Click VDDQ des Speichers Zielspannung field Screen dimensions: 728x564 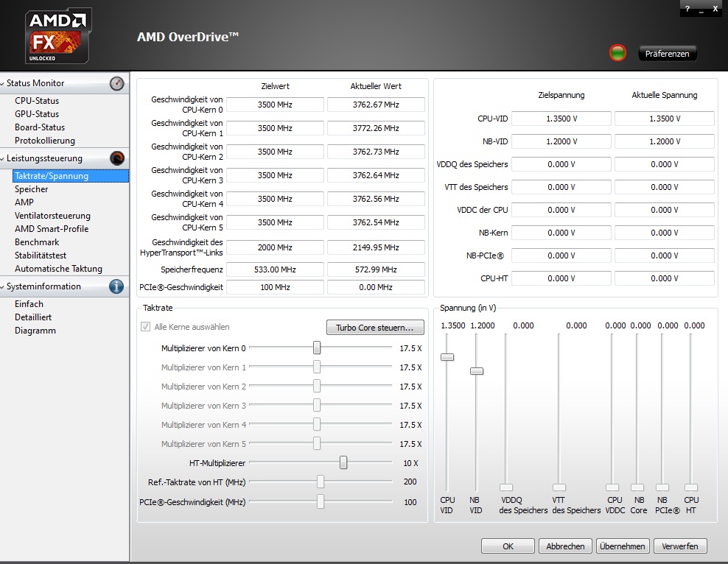click(x=561, y=164)
